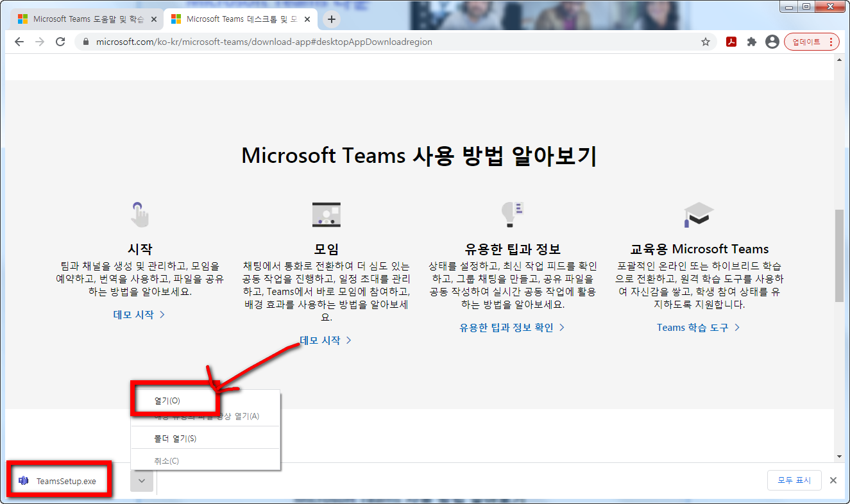Click the browser forward arrow
This screenshot has width=850, height=504.
pos(40,42)
